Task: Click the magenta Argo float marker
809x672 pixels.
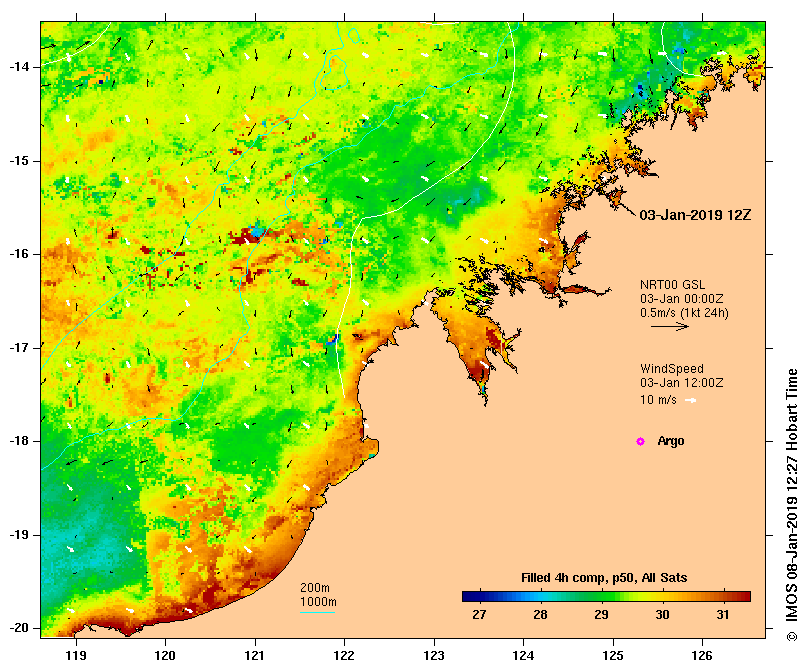Action: click(640, 441)
